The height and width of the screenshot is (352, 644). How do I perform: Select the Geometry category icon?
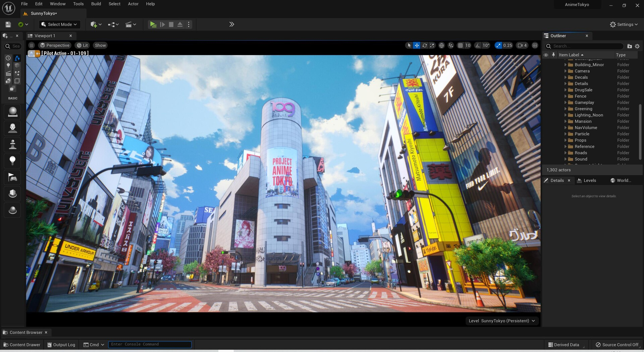click(8, 81)
